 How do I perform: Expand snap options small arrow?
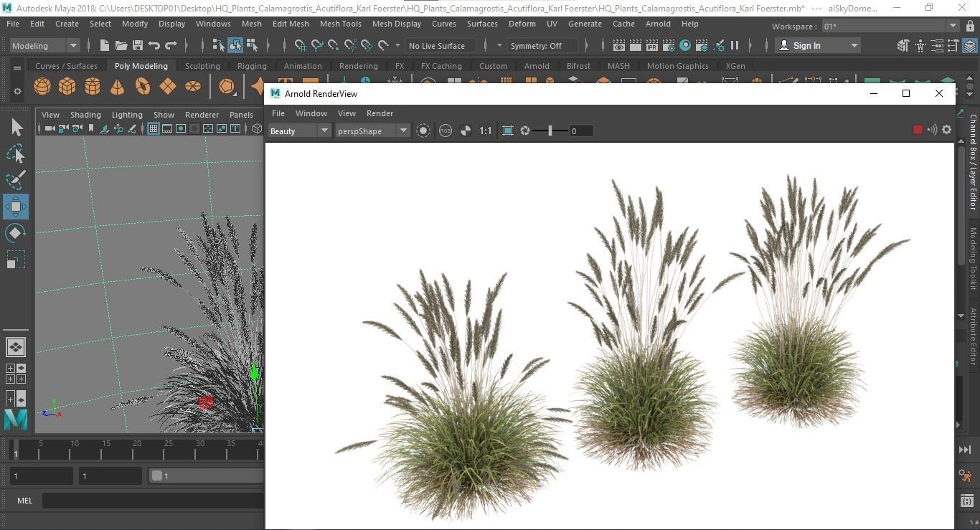(398, 45)
